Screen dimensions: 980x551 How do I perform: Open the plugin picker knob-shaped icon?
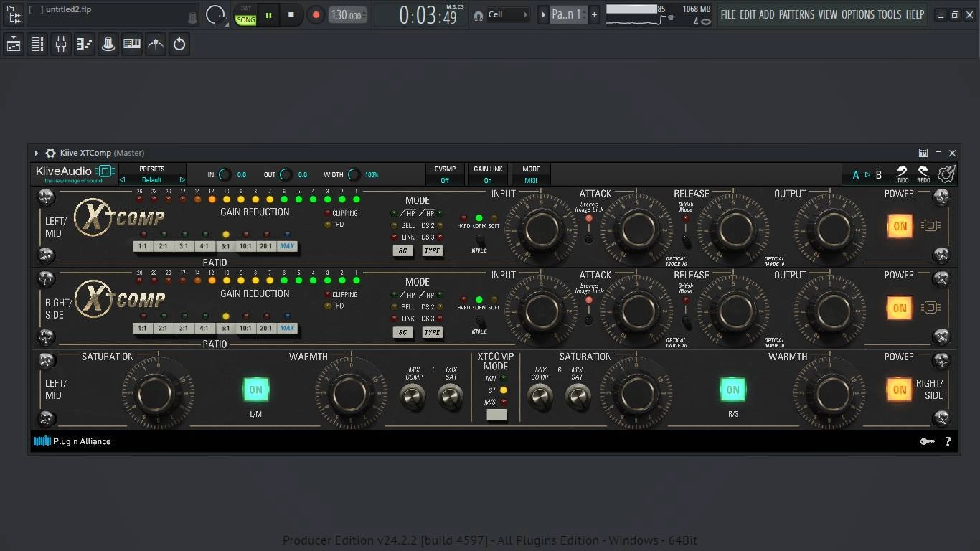pyautogui.click(x=108, y=44)
